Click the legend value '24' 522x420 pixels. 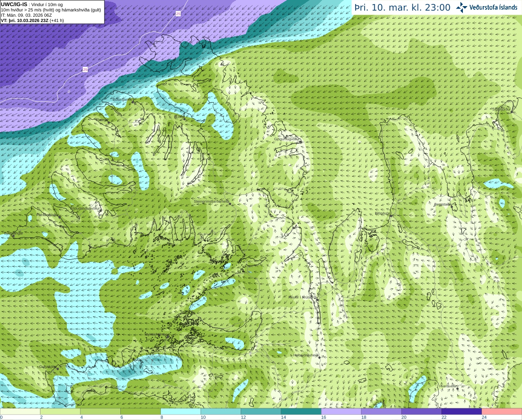click(484, 417)
